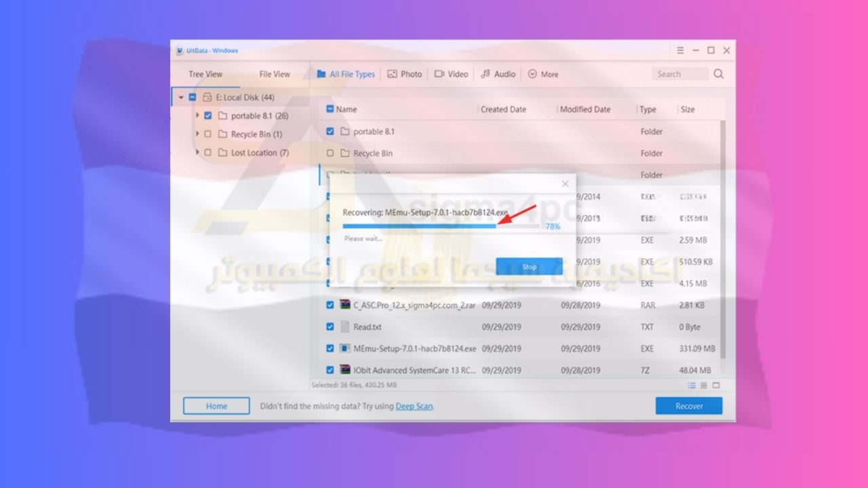The image size is (868, 488).
Task: Toggle the select-all checkbox beside Name
Action: (x=330, y=109)
